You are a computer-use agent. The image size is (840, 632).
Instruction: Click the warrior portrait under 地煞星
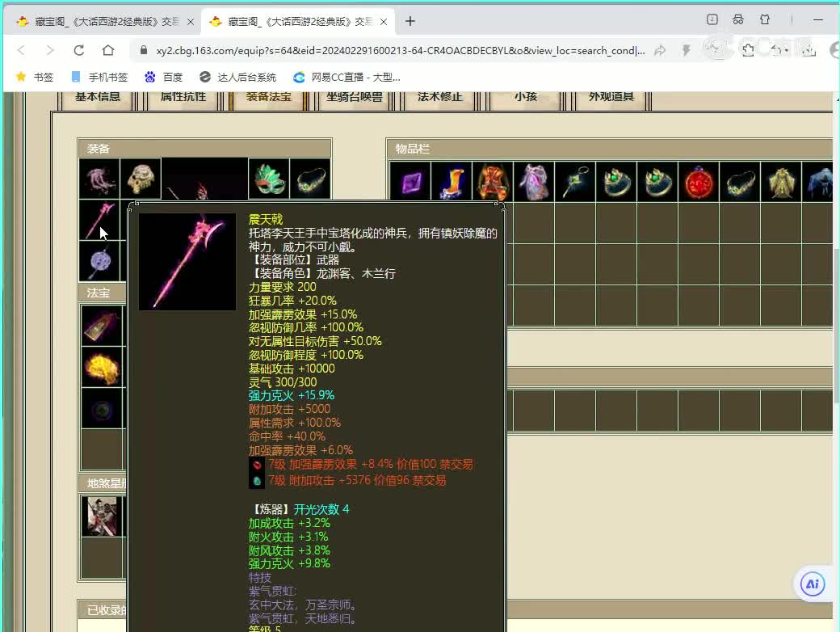click(102, 516)
